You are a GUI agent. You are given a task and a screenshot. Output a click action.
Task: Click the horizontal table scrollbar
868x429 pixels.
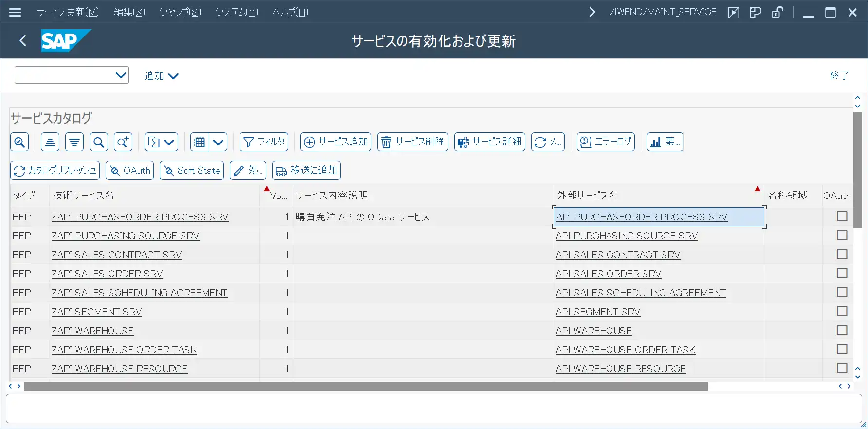click(x=366, y=386)
